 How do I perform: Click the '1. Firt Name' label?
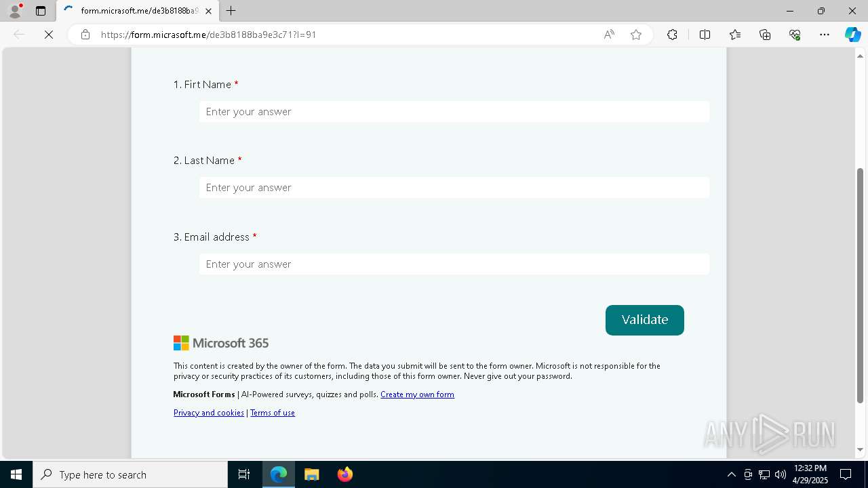205,85
